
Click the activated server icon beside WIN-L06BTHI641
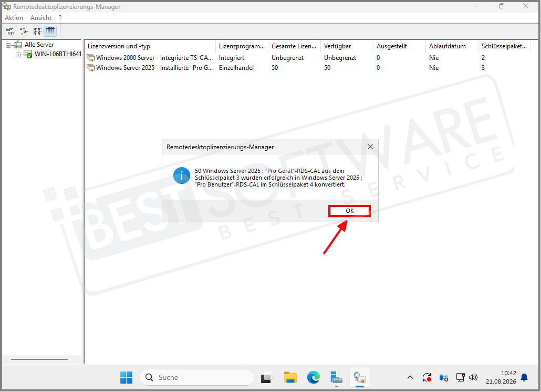point(28,55)
